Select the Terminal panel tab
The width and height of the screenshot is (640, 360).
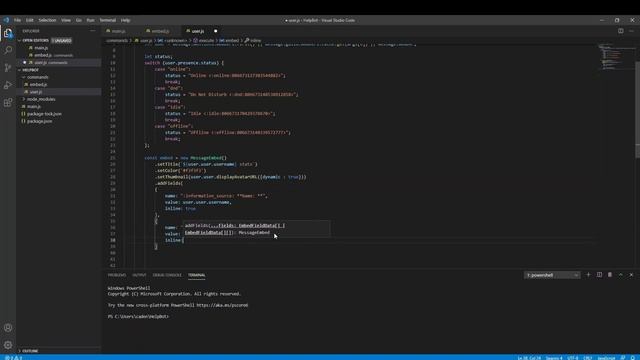[x=197, y=275]
